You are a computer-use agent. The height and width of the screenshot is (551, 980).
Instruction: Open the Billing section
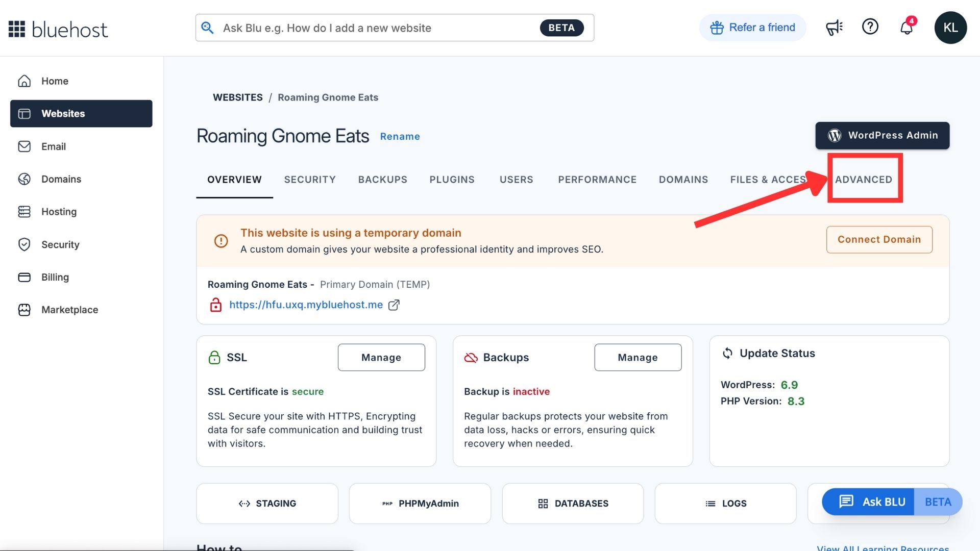[x=55, y=277]
